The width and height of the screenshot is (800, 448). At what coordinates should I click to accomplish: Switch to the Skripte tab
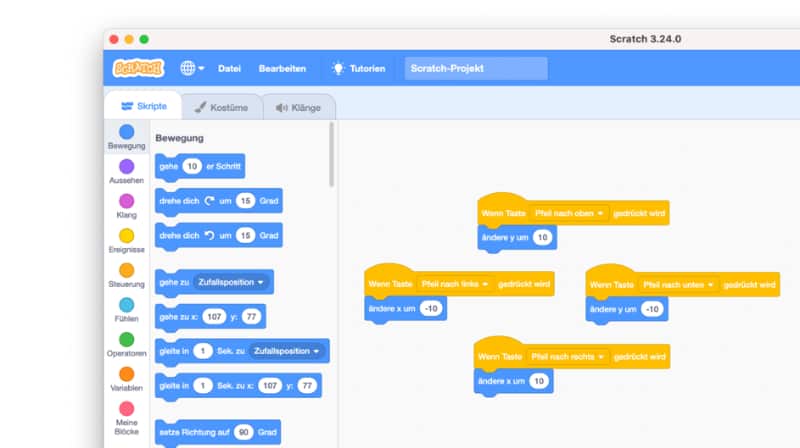point(143,106)
